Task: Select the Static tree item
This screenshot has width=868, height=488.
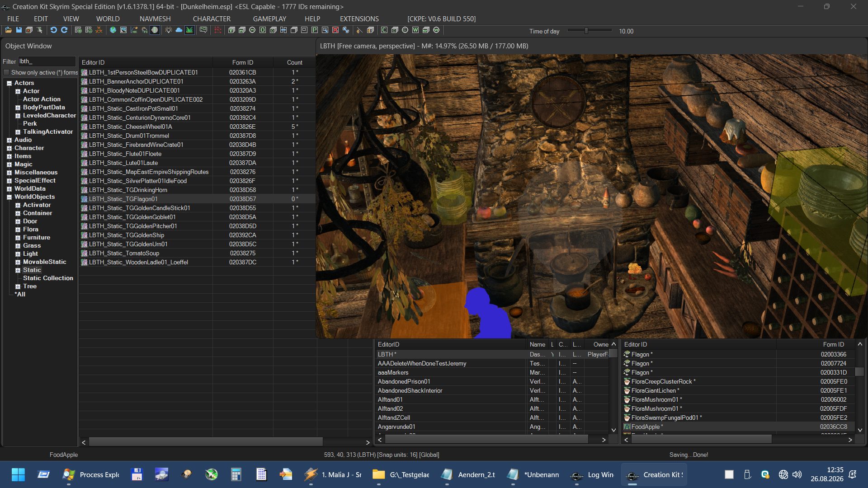Action: tap(32, 270)
